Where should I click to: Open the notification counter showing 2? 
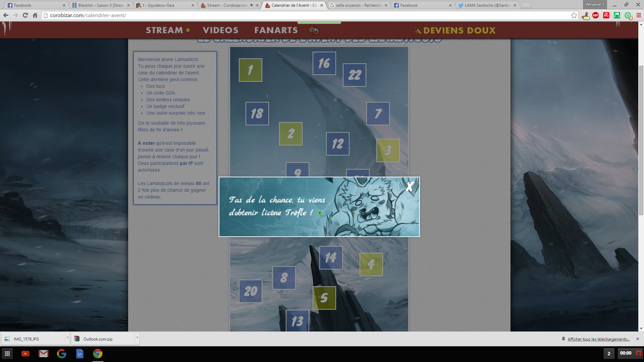[609, 353]
